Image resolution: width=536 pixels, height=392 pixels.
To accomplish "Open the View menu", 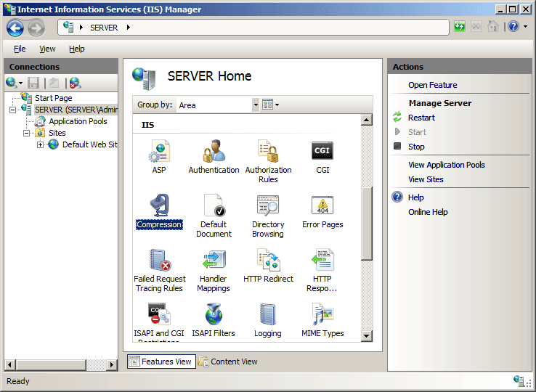I will tap(47, 49).
